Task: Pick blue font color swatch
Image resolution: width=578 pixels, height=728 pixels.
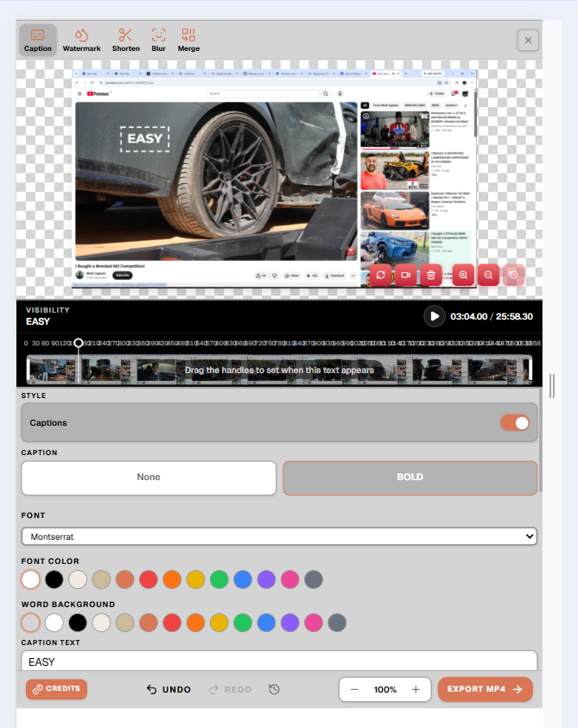Action: 243,579
